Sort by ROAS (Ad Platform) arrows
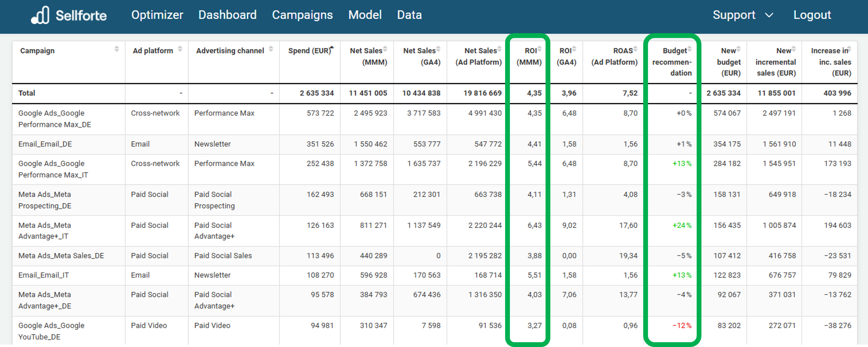 635,49
